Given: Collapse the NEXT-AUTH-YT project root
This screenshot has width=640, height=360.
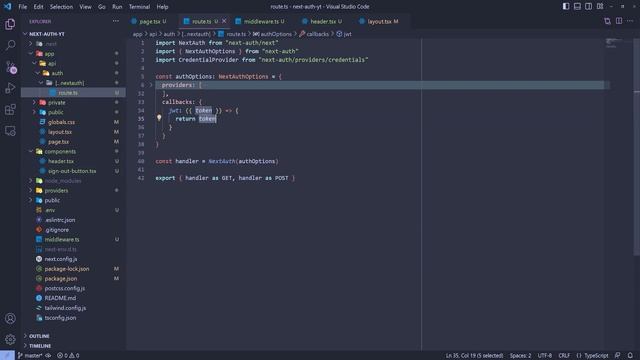Looking at the screenshot, I should (x=25, y=34).
